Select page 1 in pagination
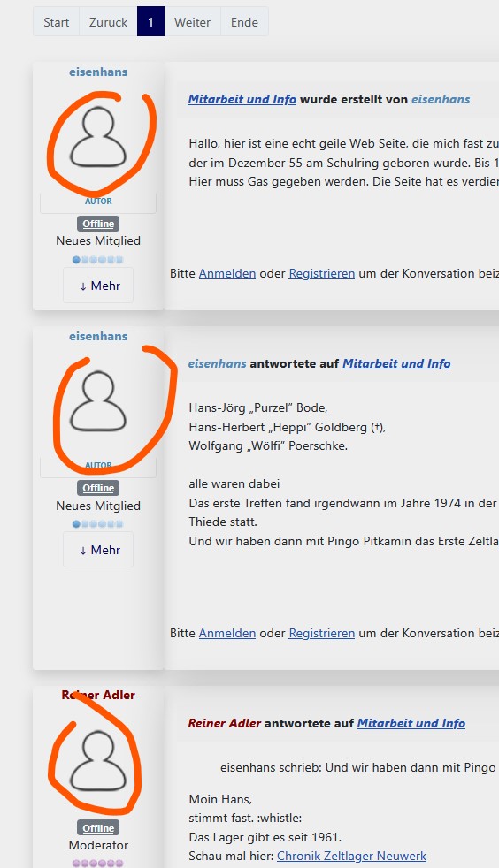Viewport: 499px width, 868px height. [x=150, y=22]
